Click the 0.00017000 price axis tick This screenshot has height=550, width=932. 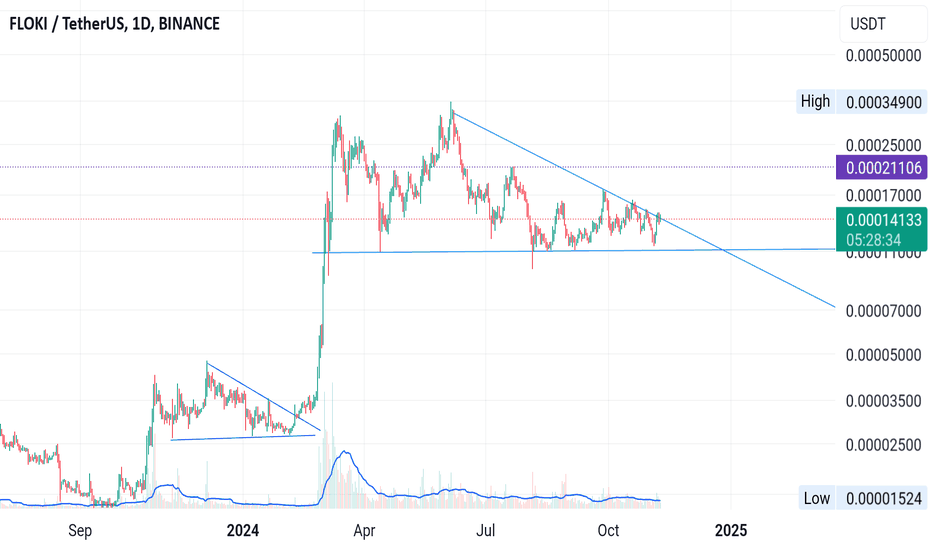click(x=883, y=196)
